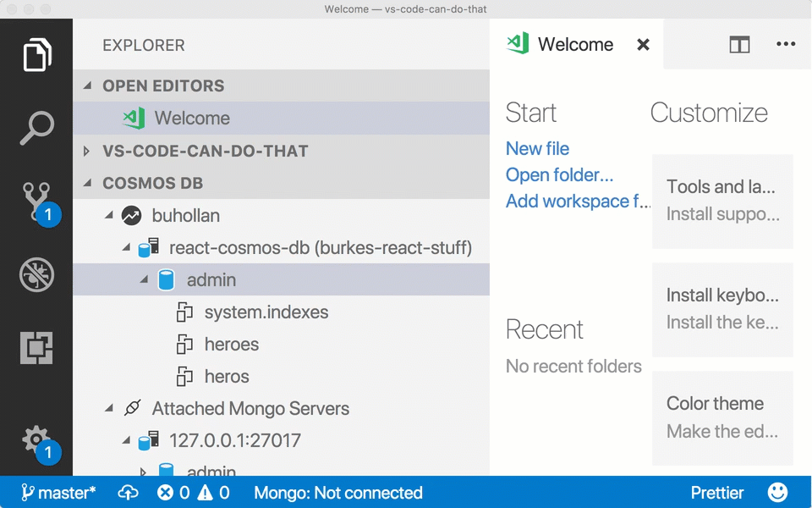Open the Explorer files view in activity bar
This screenshot has height=508, width=812.
click(x=36, y=55)
